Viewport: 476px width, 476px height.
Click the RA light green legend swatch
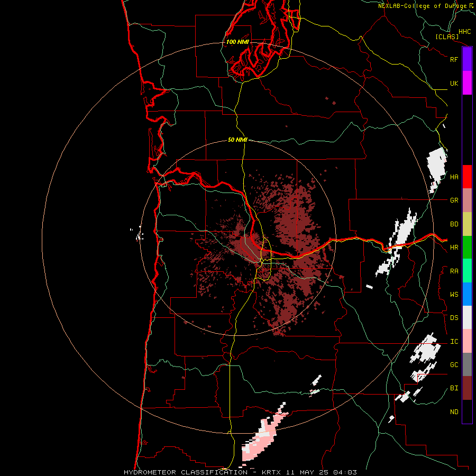point(467,271)
